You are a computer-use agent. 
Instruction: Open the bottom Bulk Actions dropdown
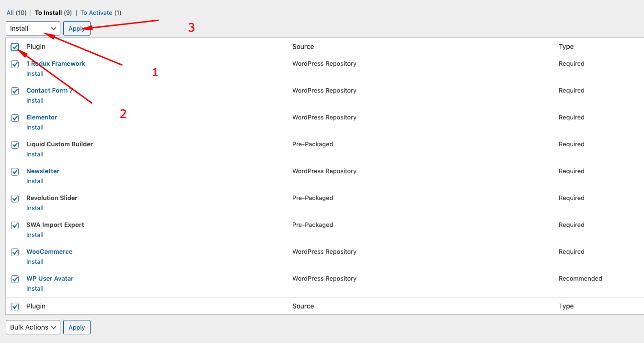(33, 327)
